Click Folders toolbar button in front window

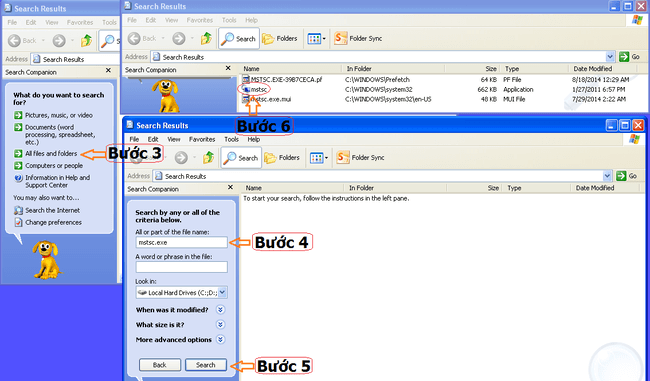pyautogui.click(x=282, y=158)
